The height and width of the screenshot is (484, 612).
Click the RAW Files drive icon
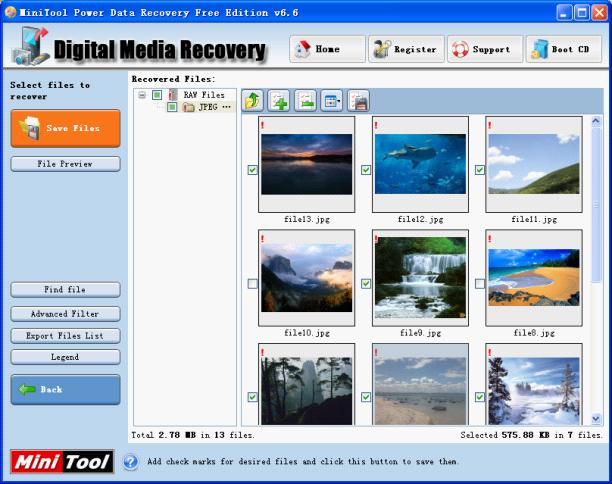click(x=173, y=95)
